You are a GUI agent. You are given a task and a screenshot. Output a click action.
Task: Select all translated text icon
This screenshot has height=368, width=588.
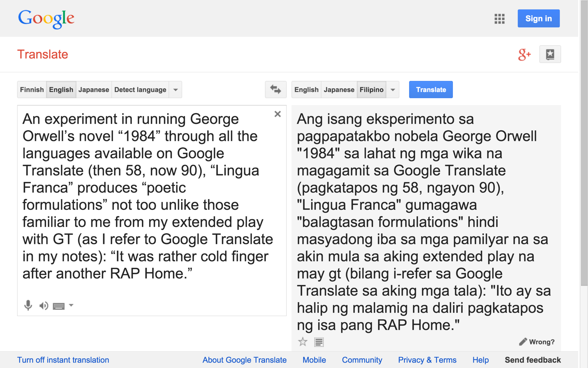click(x=319, y=342)
